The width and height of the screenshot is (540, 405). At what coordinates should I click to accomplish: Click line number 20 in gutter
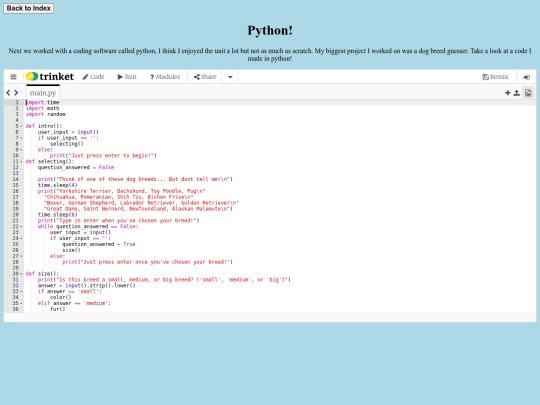(15, 215)
